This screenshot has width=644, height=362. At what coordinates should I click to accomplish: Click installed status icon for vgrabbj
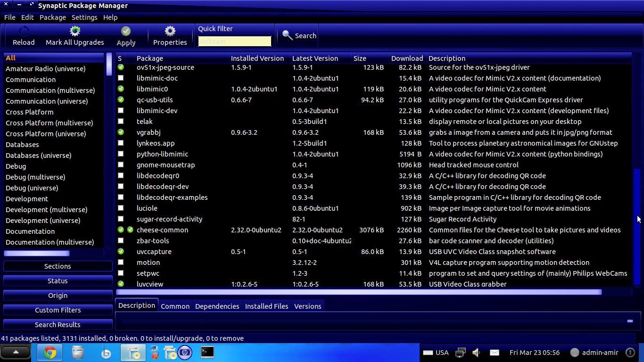[121, 132]
